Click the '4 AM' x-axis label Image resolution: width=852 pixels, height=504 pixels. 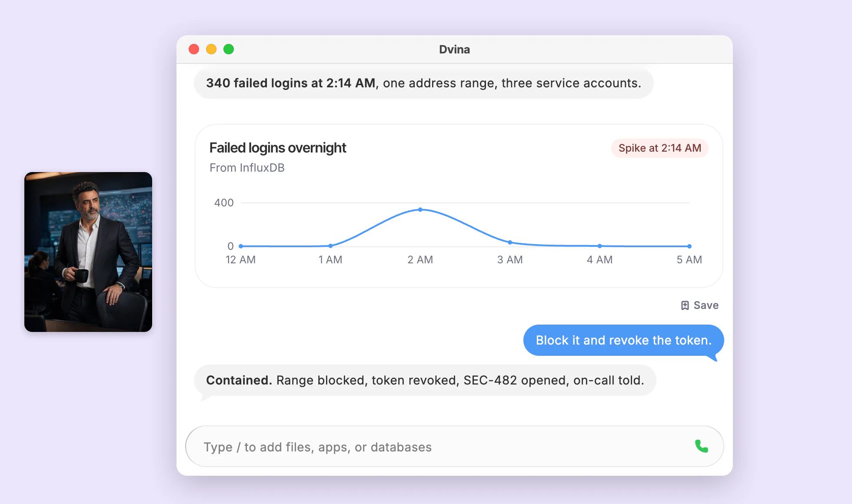click(x=600, y=260)
